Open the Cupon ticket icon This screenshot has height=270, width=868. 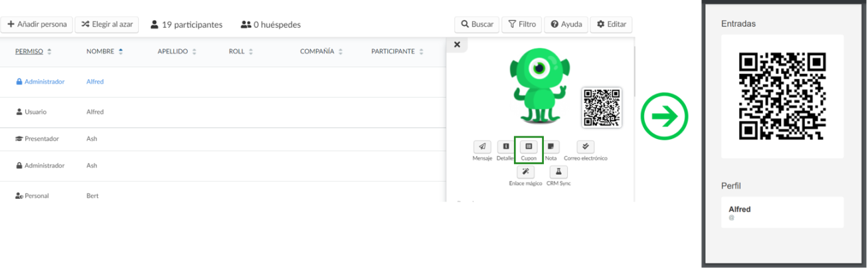click(529, 146)
